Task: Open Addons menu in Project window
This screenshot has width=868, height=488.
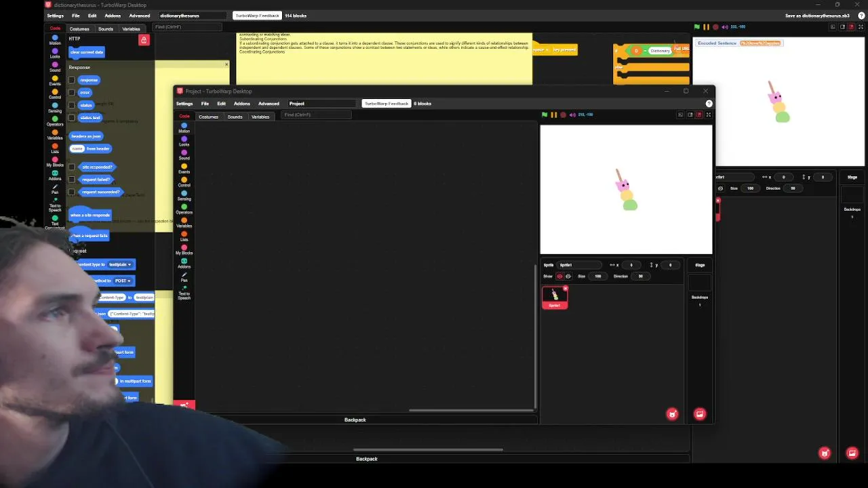Action: tap(242, 104)
